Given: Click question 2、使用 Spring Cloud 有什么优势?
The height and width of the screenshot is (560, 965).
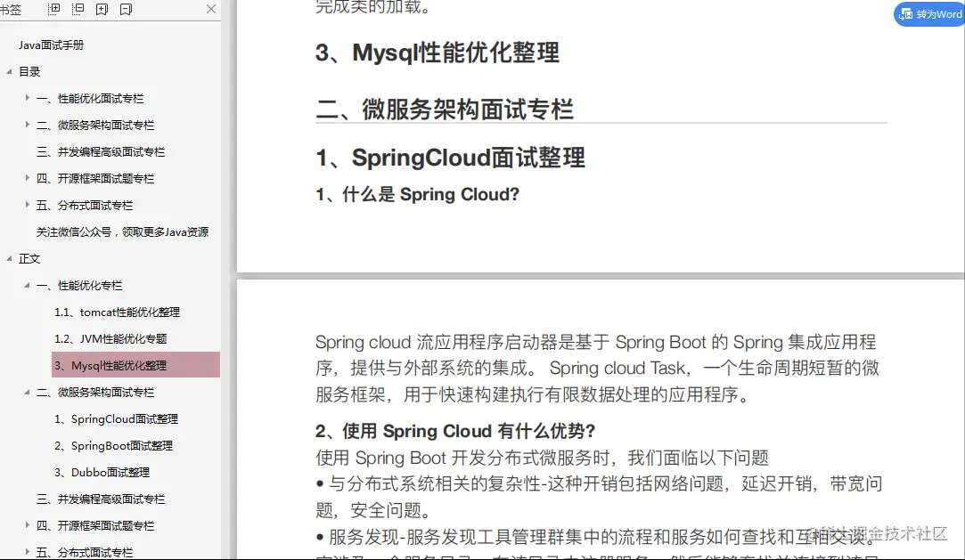Looking at the screenshot, I should 455,431.
